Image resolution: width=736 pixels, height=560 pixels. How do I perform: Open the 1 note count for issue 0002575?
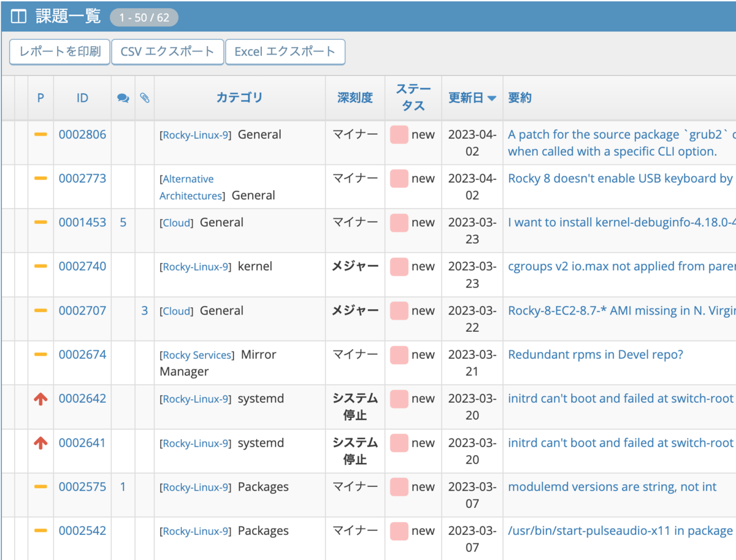[123, 487]
